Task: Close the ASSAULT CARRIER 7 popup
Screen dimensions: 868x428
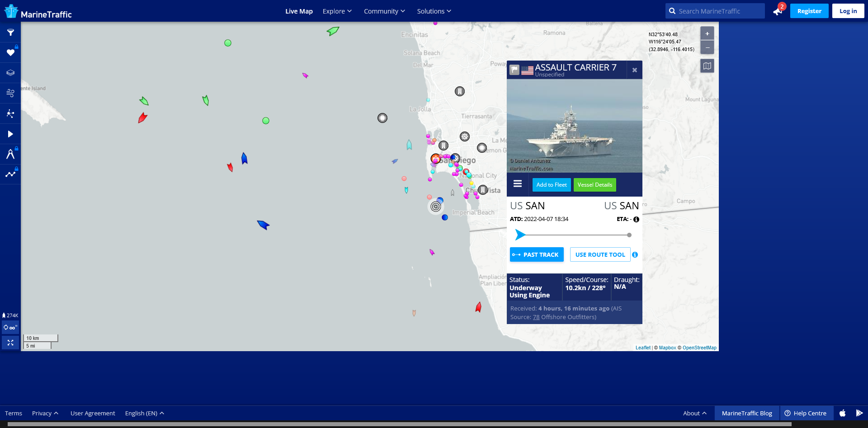Action: (635, 70)
